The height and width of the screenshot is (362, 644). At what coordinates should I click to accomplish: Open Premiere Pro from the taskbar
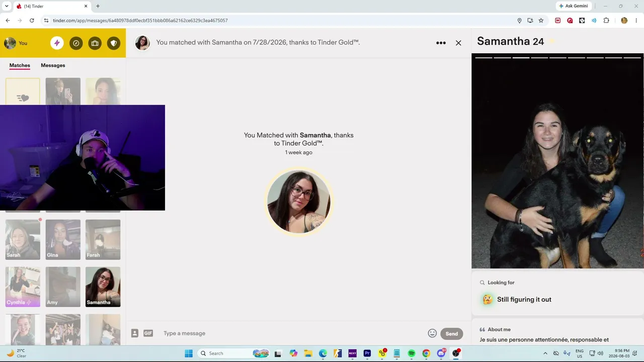coord(367,353)
